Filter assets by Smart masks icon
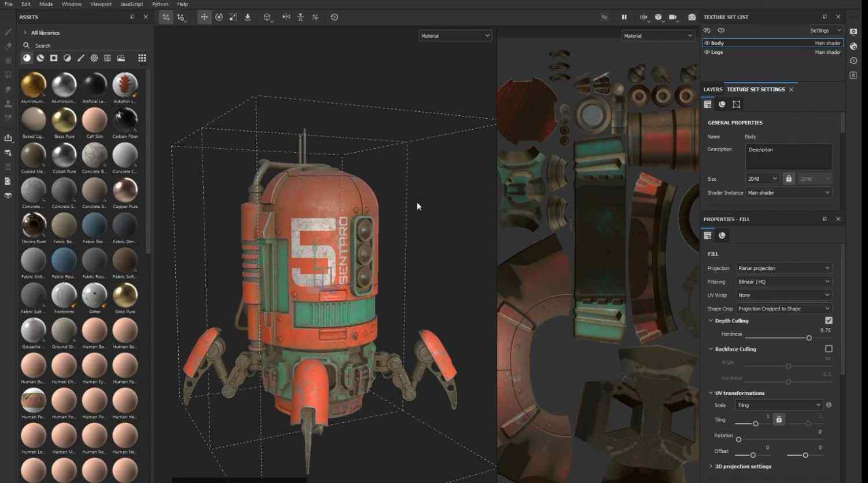 point(54,58)
